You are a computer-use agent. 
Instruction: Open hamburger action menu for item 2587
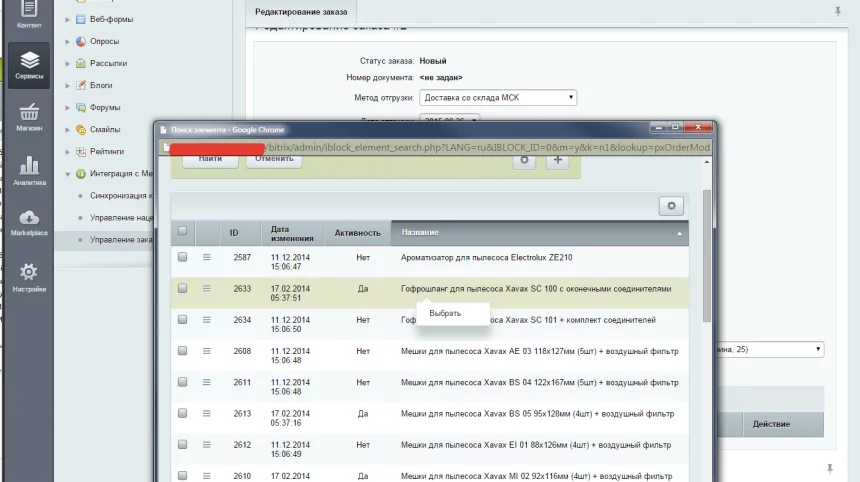207,257
